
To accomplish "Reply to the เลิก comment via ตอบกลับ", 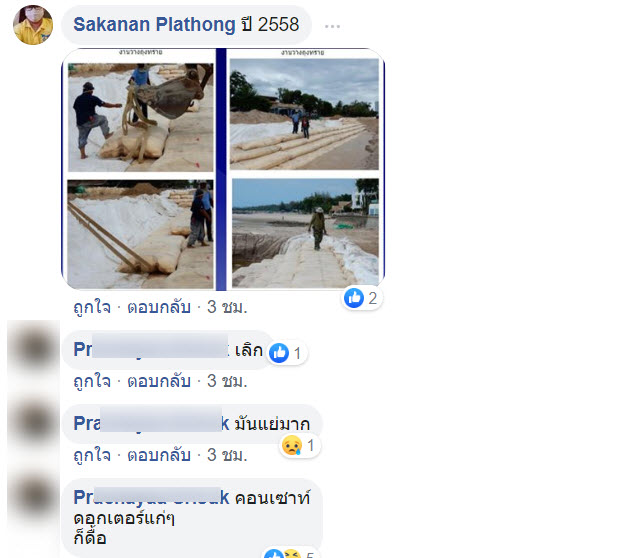I will [159, 382].
